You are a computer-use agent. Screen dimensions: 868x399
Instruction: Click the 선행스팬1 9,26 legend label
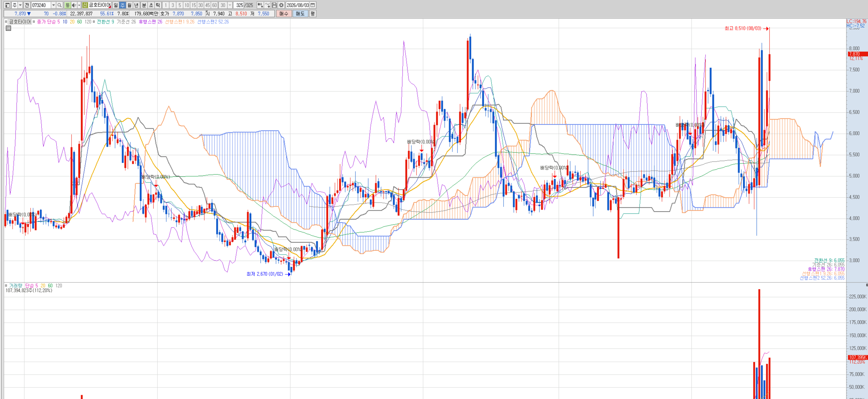[180, 21]
